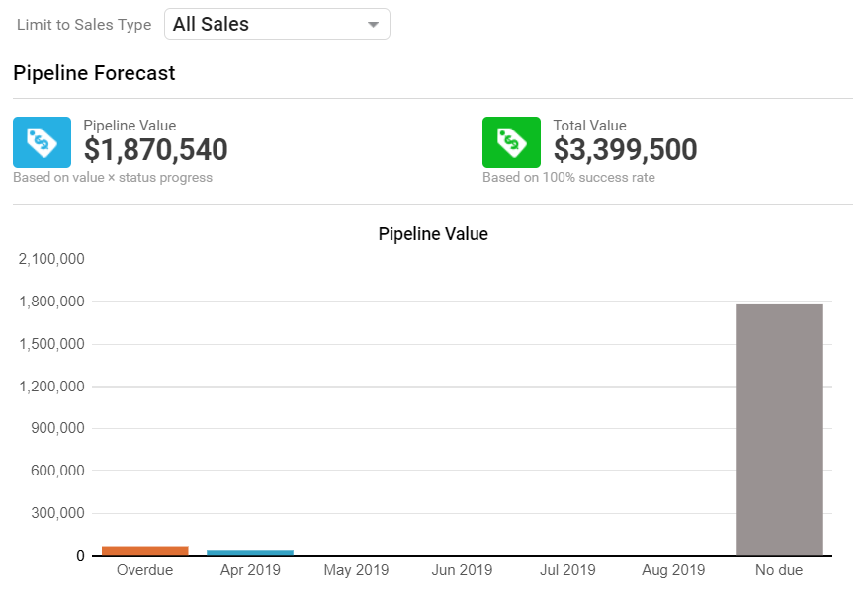Image resolution: width=868 pixels, height=605 pixels.
Task: Click the blue Pipeline Value tag icon
Action: pyautogui.click(x=42, y=141)
